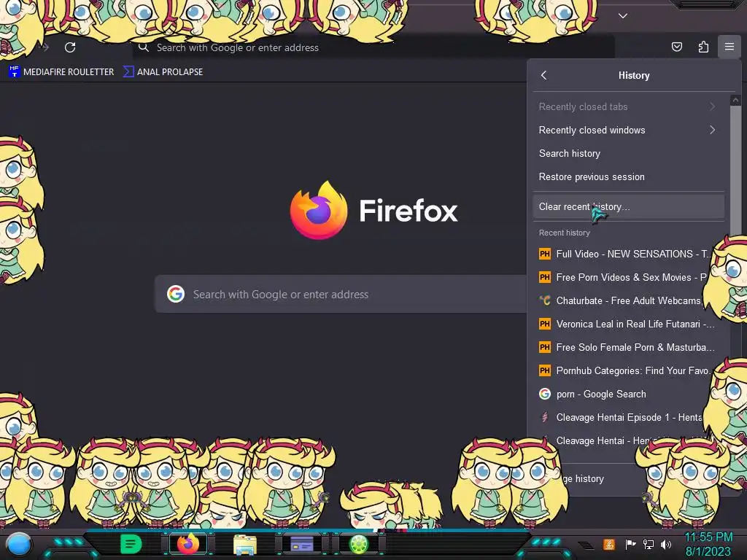
Task: Choose Clear recent history…
Action: click(628, 206)
